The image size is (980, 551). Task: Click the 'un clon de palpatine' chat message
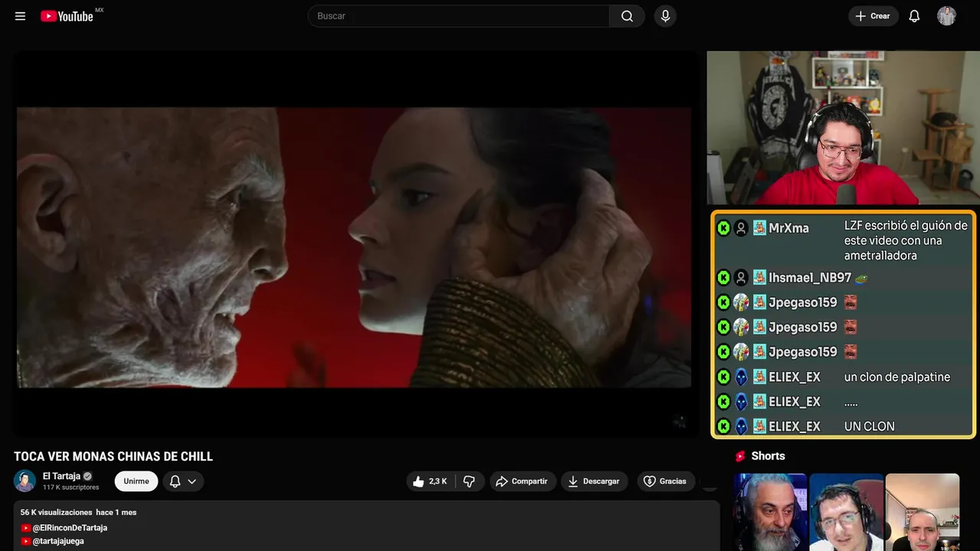tap(897, 377)
